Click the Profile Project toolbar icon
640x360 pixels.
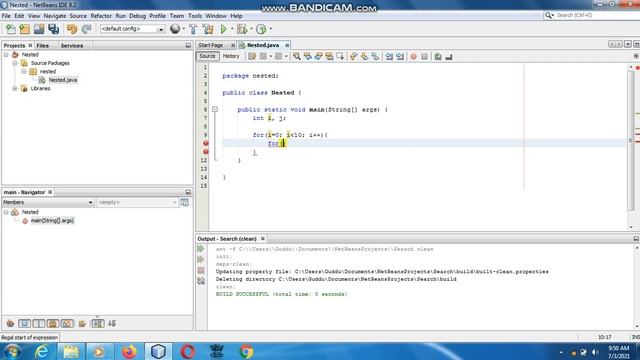261,29
